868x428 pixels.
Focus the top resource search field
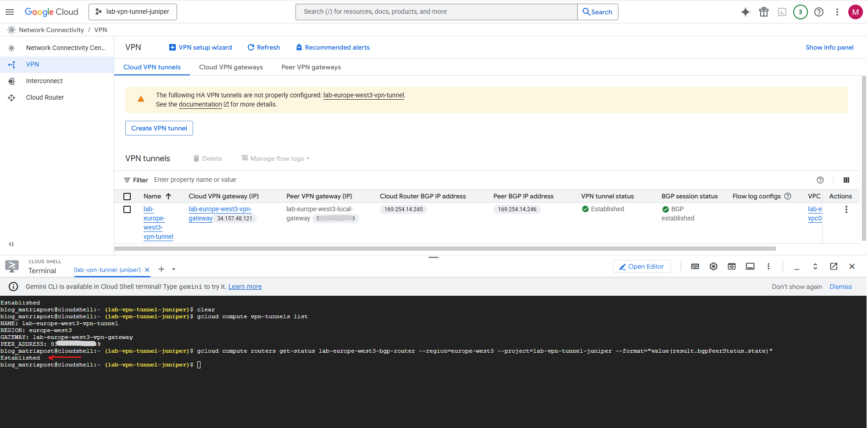point(436,12)
